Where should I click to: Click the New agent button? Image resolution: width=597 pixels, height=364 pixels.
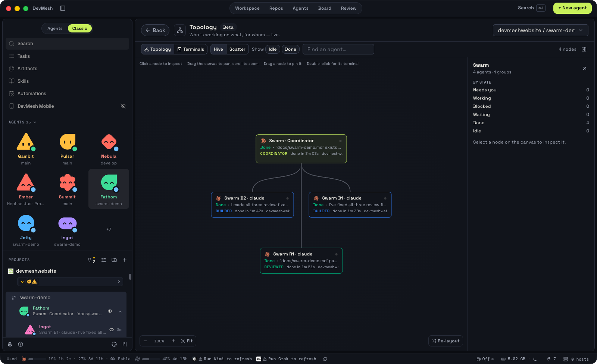tap(572, 8)
